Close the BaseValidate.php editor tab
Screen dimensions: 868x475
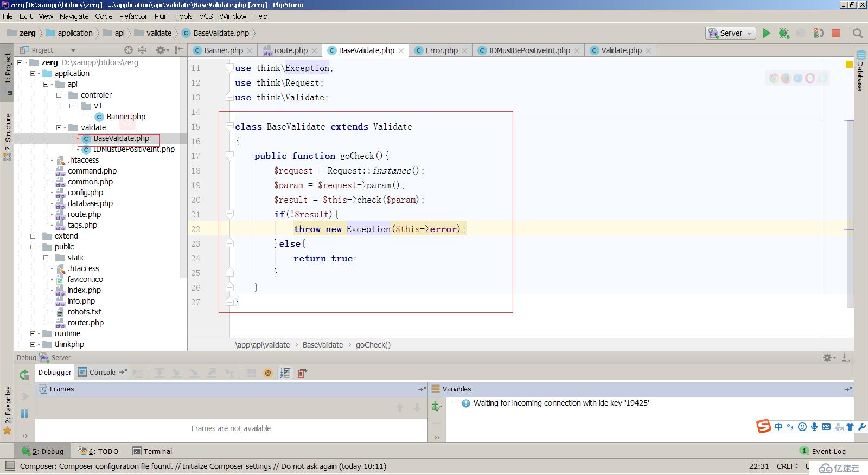pyautogui.click(x=401, y=50)
